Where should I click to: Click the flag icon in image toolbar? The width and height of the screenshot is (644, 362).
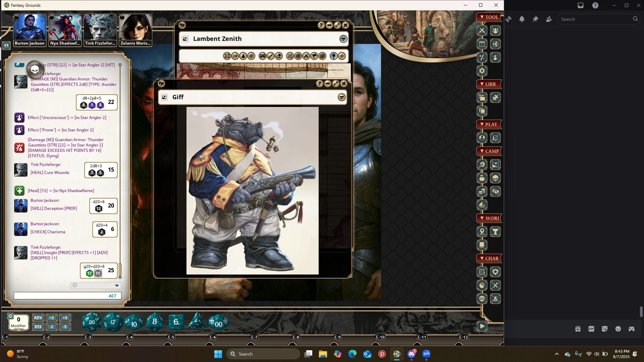pyautogui.click(x=314, y=56)
